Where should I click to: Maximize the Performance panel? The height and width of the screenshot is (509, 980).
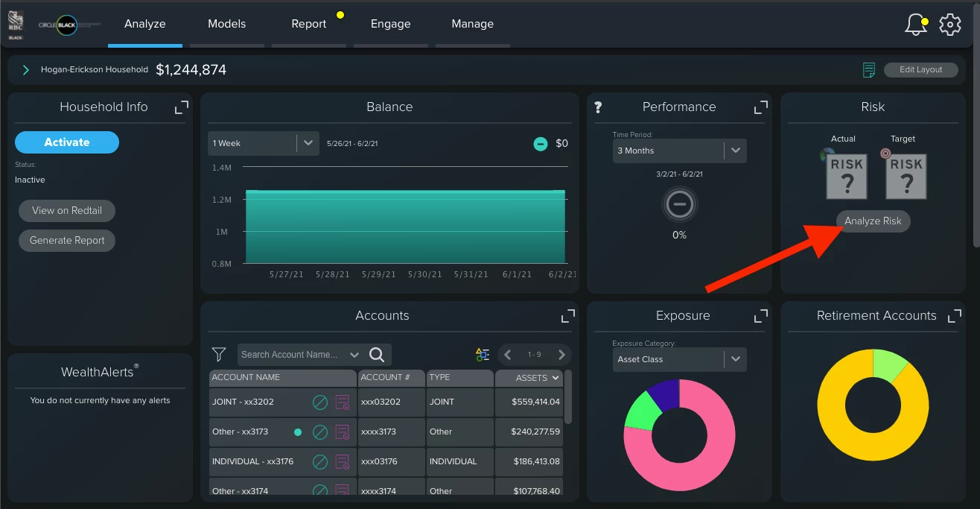point(760,107)
